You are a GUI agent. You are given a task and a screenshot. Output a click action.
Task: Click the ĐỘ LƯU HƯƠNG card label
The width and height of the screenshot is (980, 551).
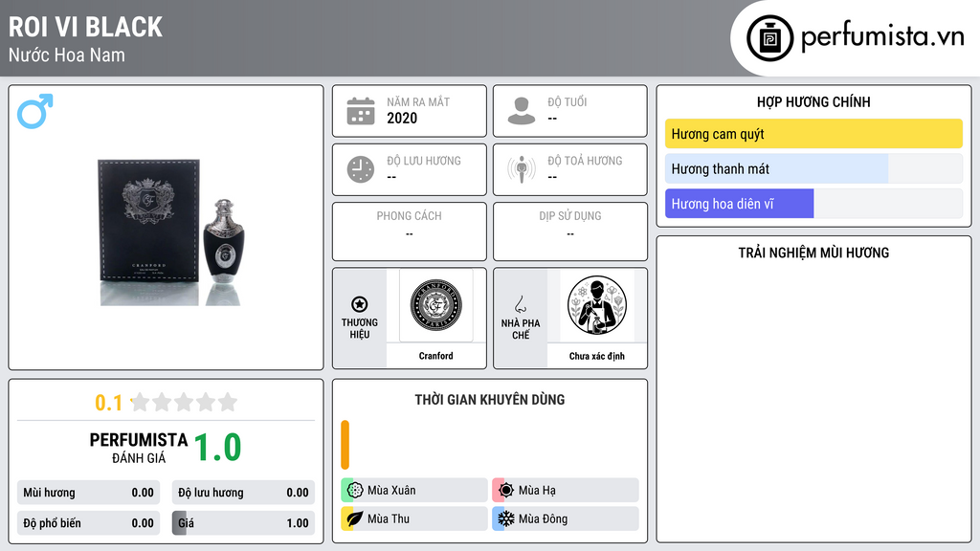click(x=424, y=161)
